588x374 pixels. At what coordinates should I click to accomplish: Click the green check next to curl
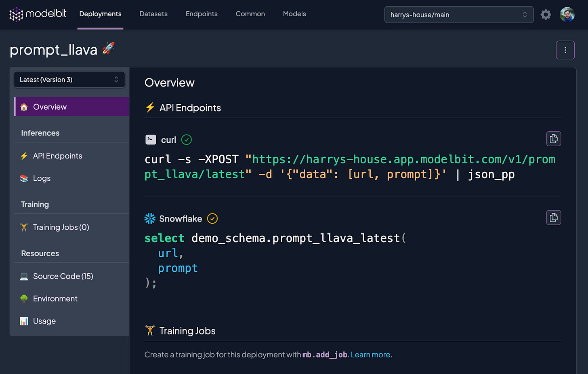click(x=187, y=140)
